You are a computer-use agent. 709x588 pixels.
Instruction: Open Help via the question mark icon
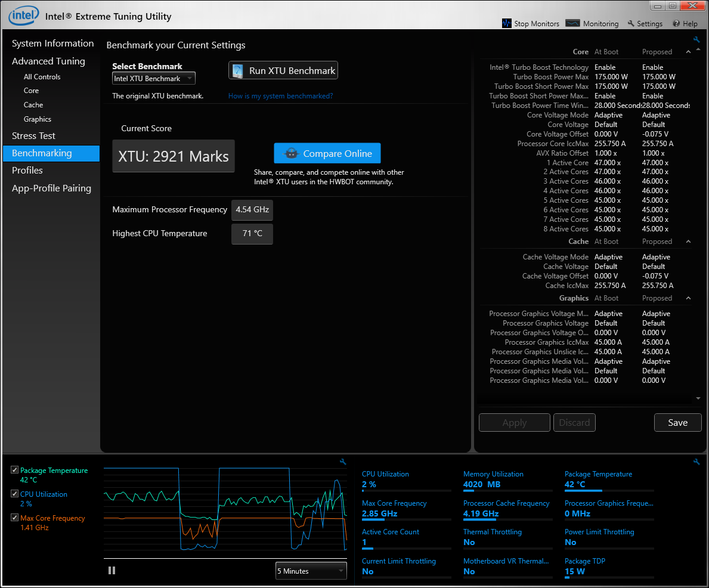(676, 23)
